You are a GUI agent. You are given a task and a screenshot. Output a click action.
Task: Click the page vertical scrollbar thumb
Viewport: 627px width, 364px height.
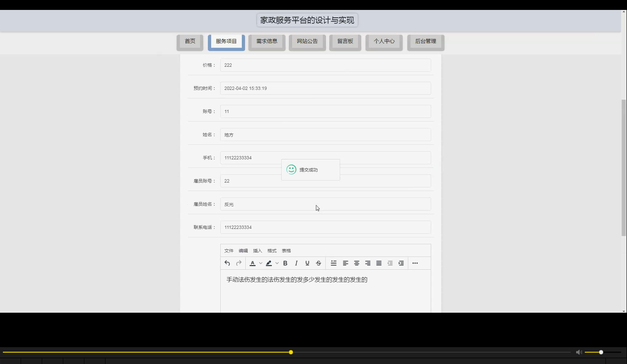624,168
